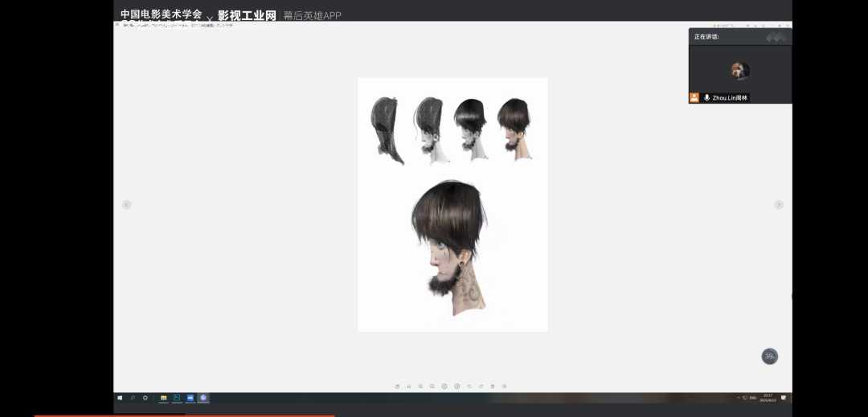
Task: Click the ENG input language indicator
Action: (x=753, y=398)
